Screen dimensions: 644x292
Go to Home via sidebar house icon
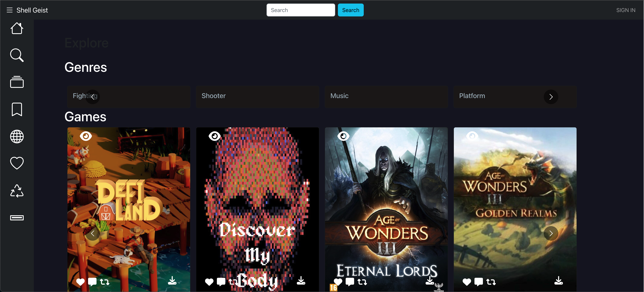click(17, 28)
